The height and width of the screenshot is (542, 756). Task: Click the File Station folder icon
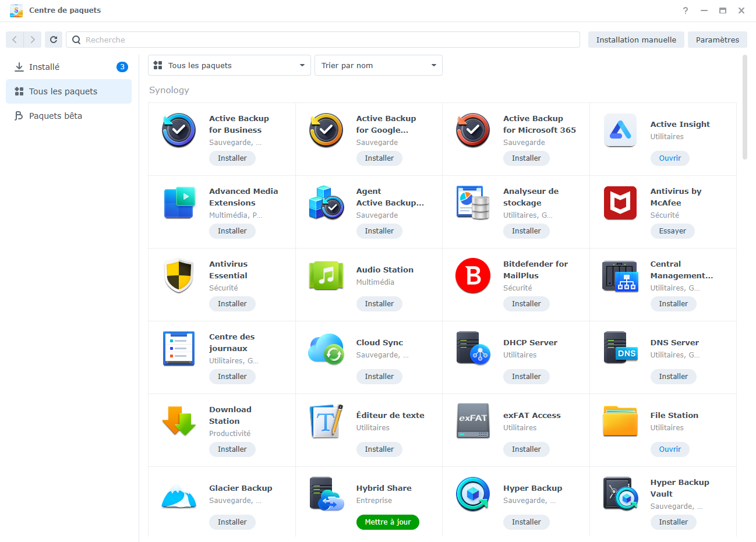point(620,421)
